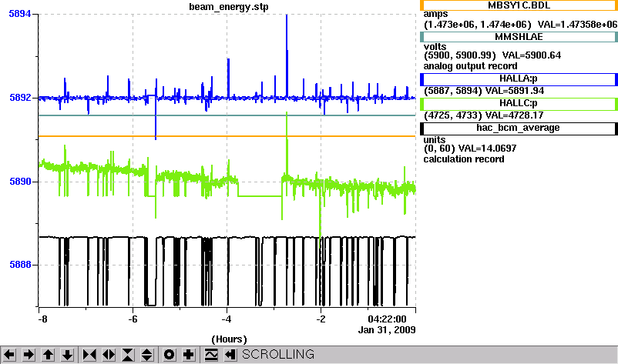Image resolution: width=618 pixels, height=364 pixels.
Task: Click the VAL=5900.64 value text
Action: pos(531,55)
